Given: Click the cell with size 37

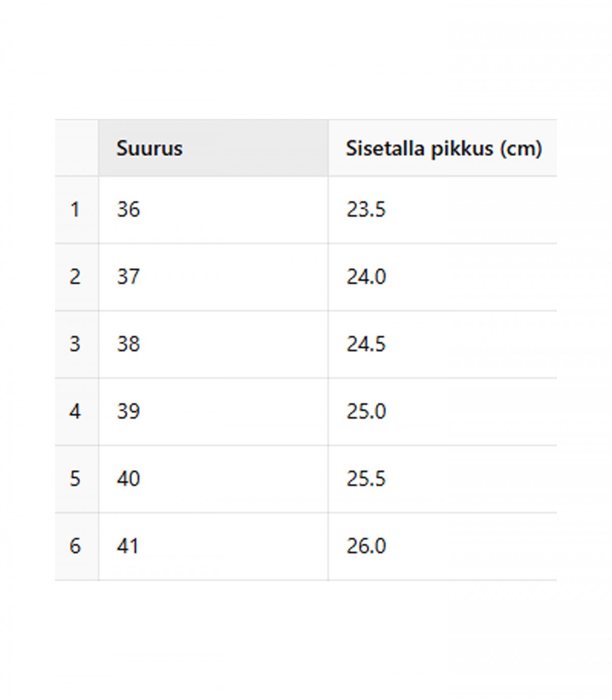Looking at the screenshot, I should point(213,277).
